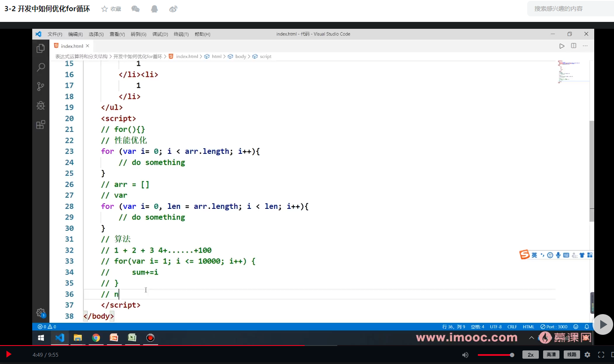Screen dimensions: 614x364
Task: Open the VS Code Explorer panel
Action: [41, 49]
